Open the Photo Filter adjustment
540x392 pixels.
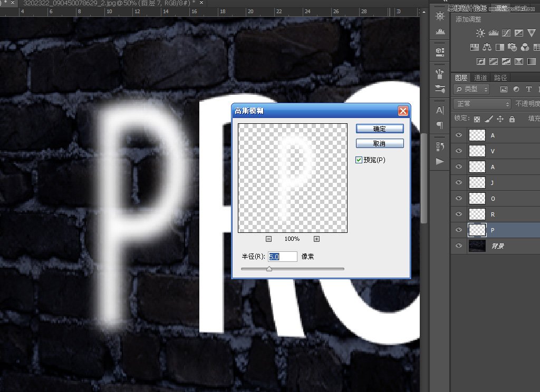coord(511,47)
